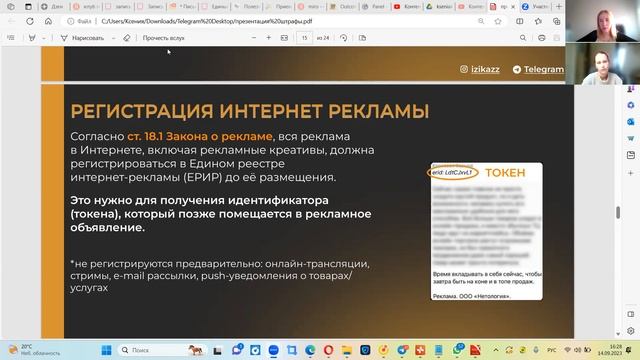
Task: Open Task View from the taskbar
Action: (217, 350)
